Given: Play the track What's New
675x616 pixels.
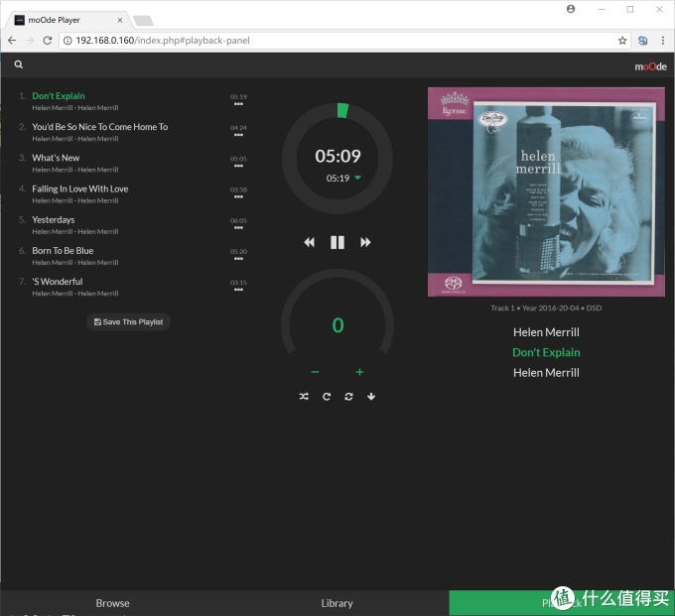Looking at the screenshot, I should click(56, 158).
